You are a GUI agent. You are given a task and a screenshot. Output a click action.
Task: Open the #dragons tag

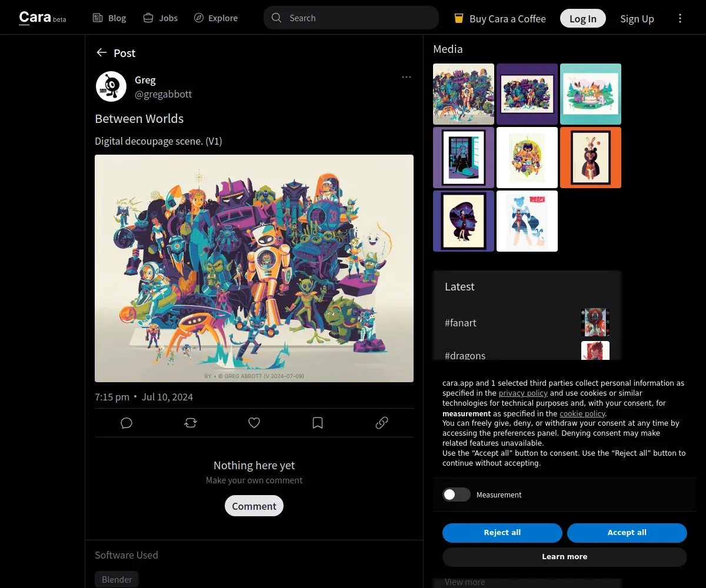click(x=465, y=355)
